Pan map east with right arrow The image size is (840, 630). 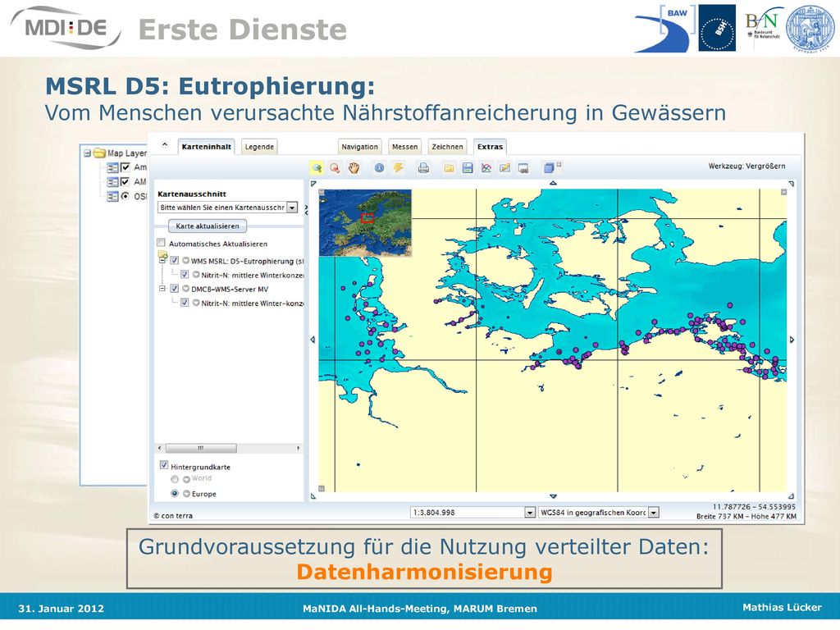coord(792,340)
